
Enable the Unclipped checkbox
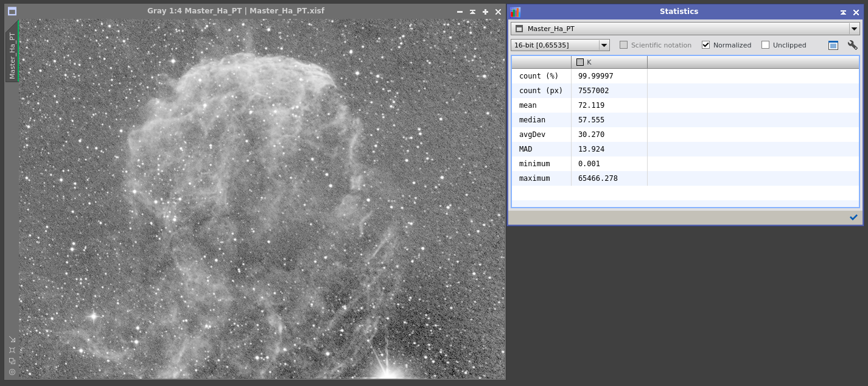pos(765,45)
